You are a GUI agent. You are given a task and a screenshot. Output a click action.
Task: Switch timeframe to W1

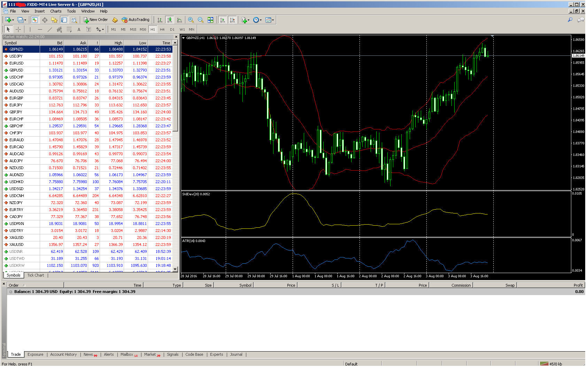tap(182, 29)
